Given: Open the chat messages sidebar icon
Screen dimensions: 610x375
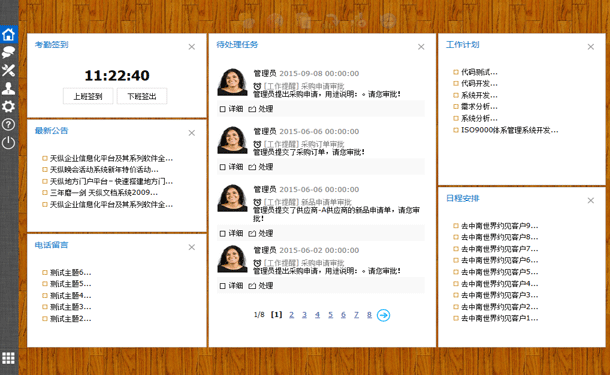Looking at the screenshot, I should (9, 52).
